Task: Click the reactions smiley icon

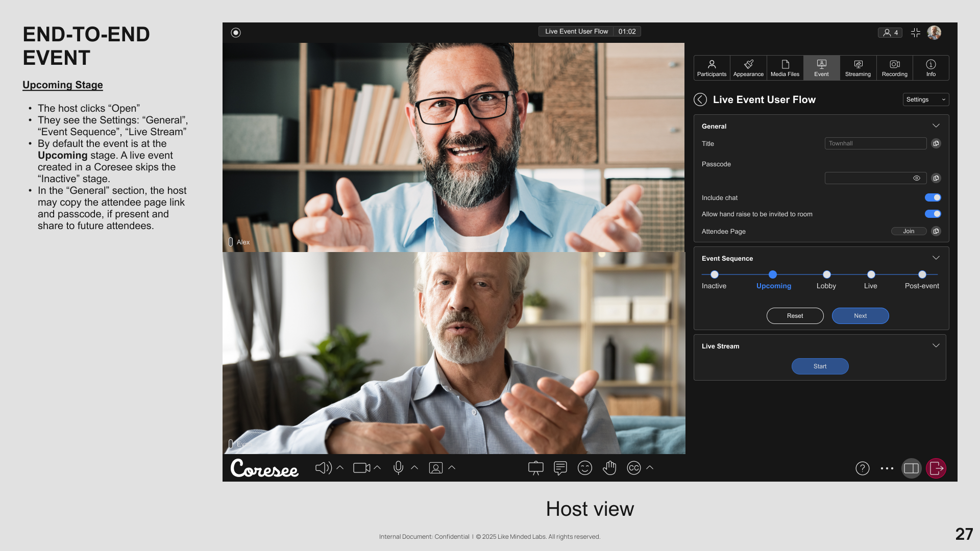Action: 584,468
